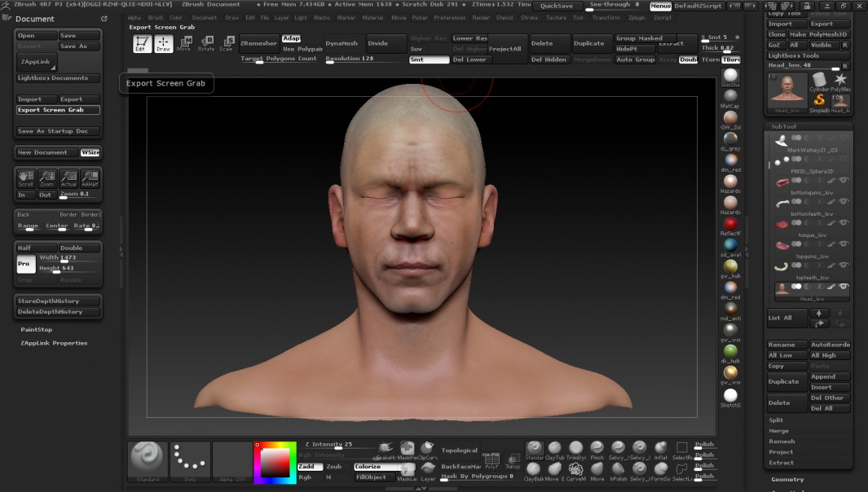Expand the Merge subtool section

tap(779, 431)
